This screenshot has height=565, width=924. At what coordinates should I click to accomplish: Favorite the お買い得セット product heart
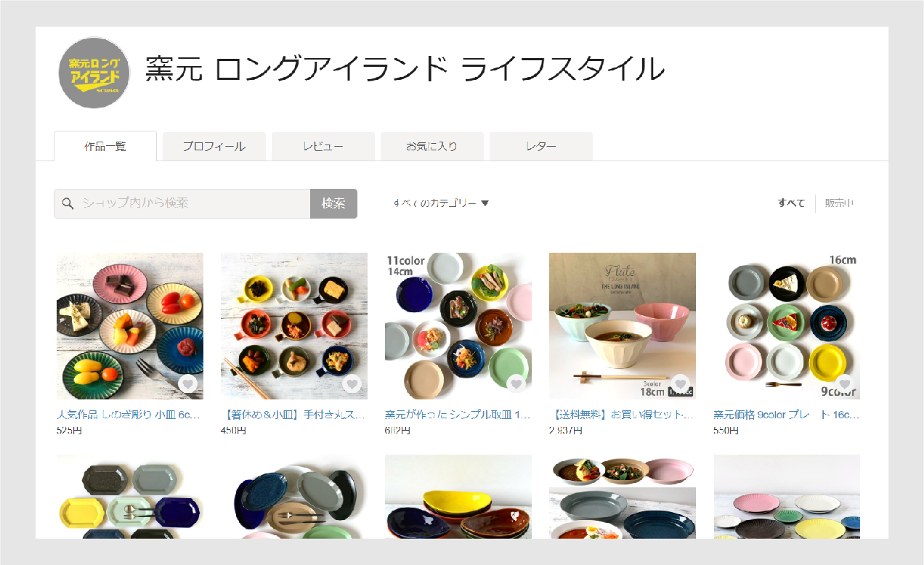[x=681, y=384]
